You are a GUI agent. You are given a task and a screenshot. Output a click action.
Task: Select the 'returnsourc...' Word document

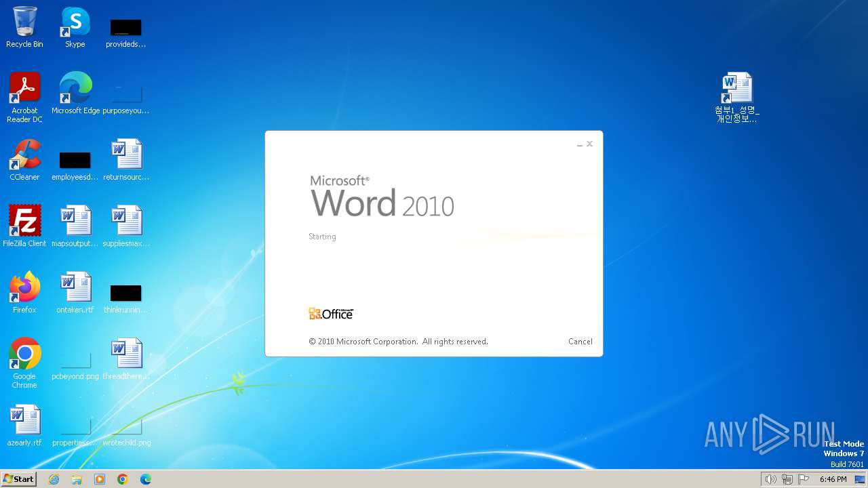[x=126, y=160]
